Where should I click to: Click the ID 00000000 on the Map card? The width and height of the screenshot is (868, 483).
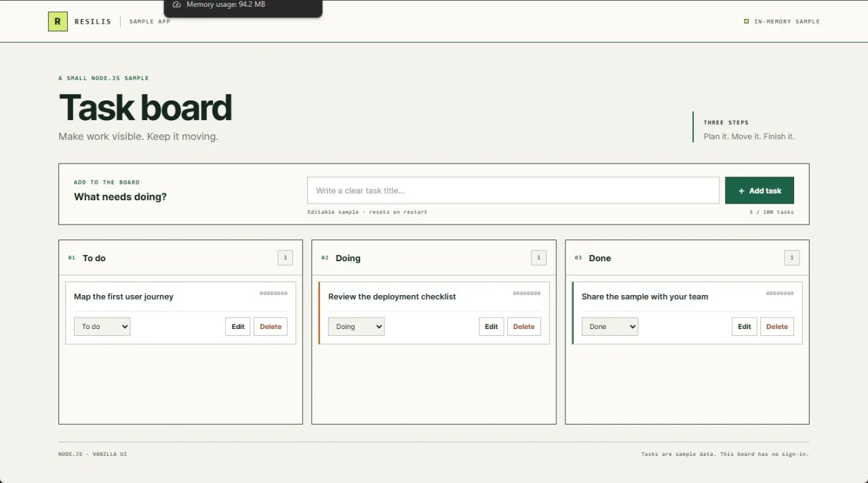click(273, 293)
